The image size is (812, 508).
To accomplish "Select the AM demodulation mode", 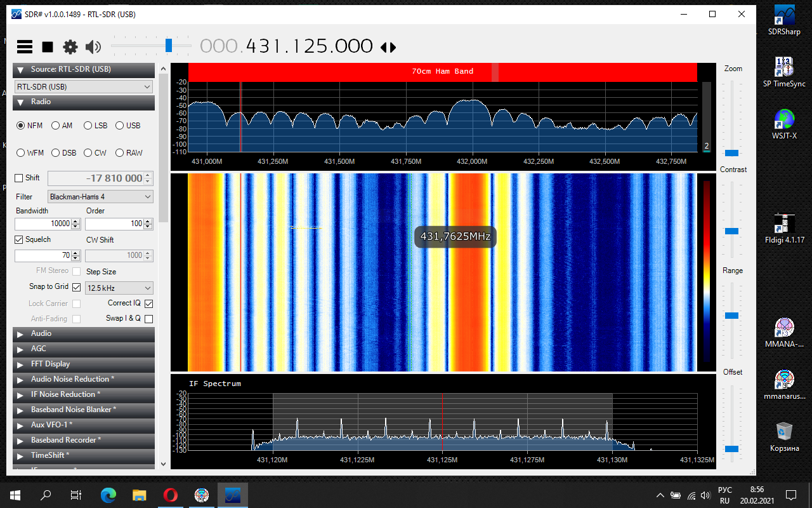I will click(56, 126).
